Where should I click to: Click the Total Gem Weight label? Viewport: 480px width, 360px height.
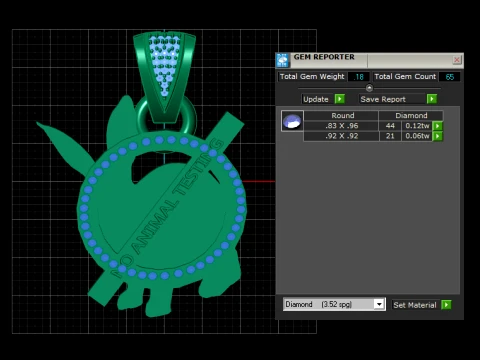click(312, 76)
